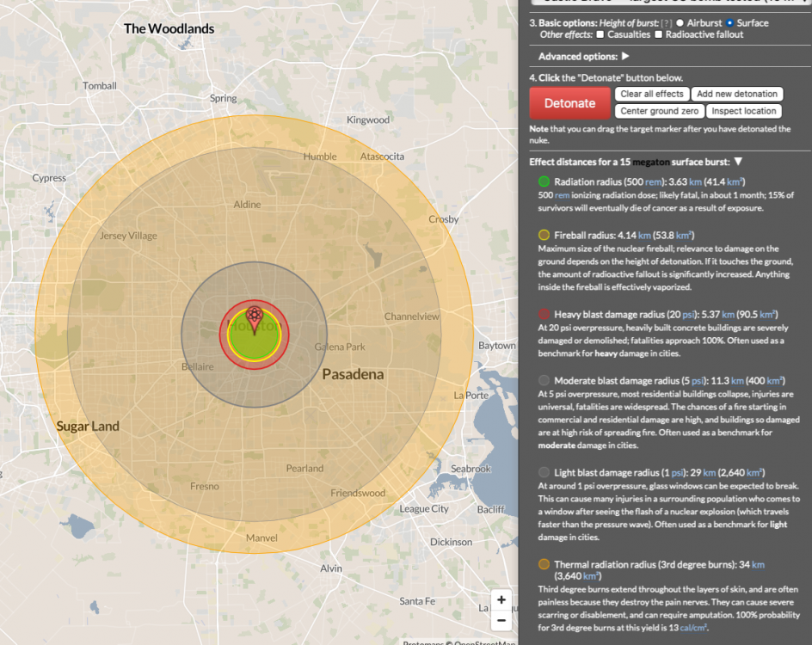Enable the Casualties checkbox

point(600,34)
